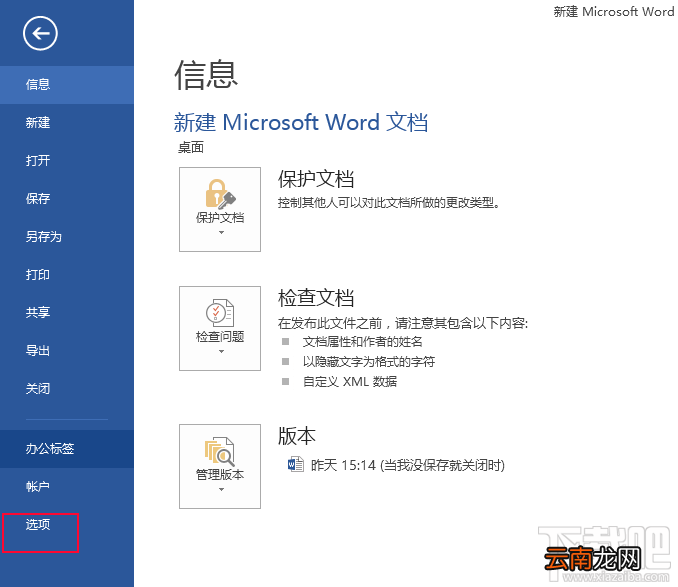
Task: Expand the 检查问题 dropdown arrow
Action: 221,351
